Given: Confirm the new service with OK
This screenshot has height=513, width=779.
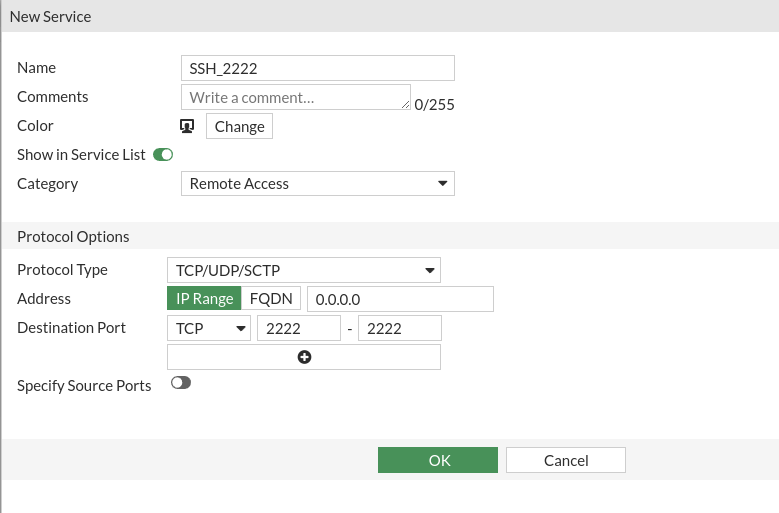Looking at the screenshot, I should coord(438,460).
